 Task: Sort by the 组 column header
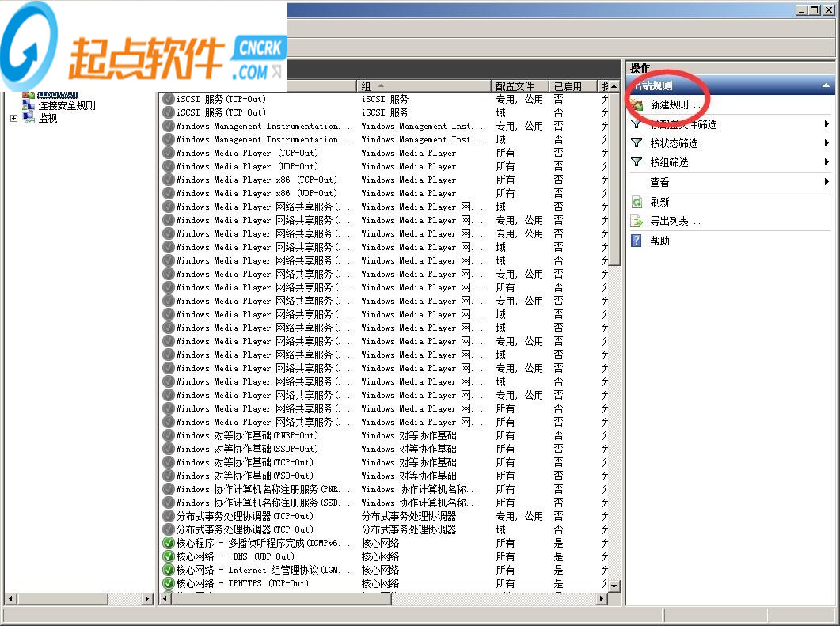tap(424, 85)
